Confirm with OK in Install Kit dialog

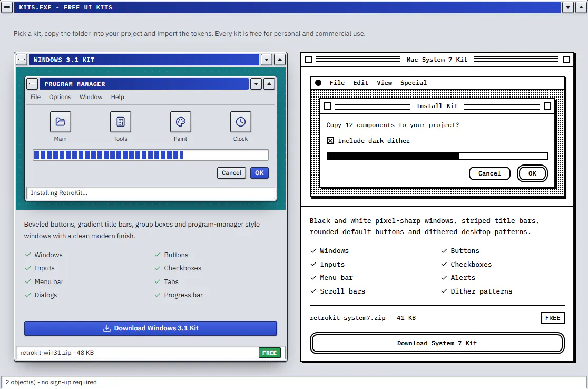pos(532,173)
